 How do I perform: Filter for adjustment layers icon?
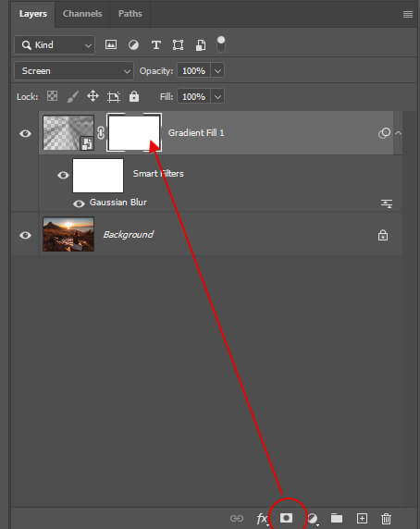tap(133, 45)
